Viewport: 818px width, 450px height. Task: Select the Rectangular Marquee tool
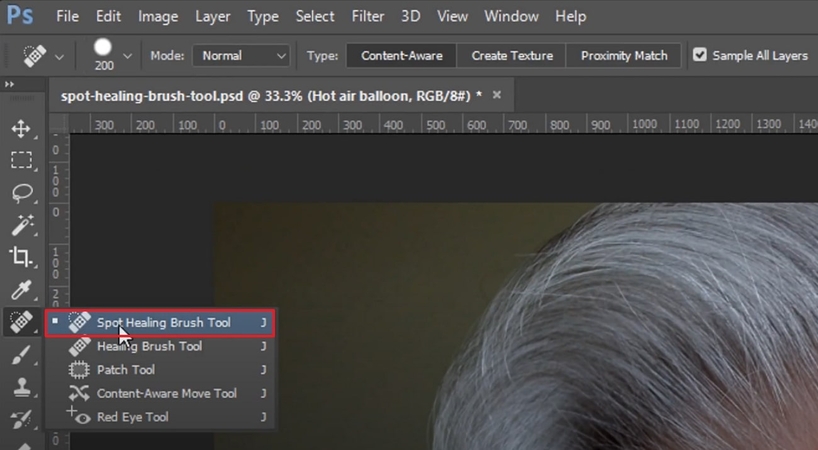(x=21, y=160)
